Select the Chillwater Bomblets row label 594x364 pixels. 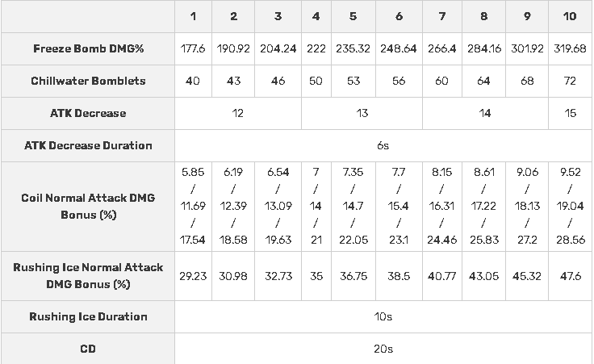(x=88, y=81)
